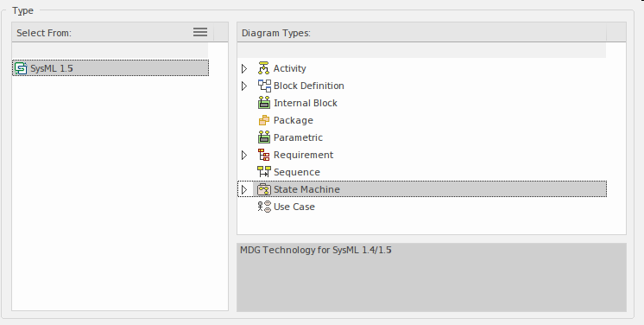The height and width of the screenshot is (325, 644).
Task: Click the MDG Technology for SysML description text
Action: pyautogui.click(x=315, y=250)
